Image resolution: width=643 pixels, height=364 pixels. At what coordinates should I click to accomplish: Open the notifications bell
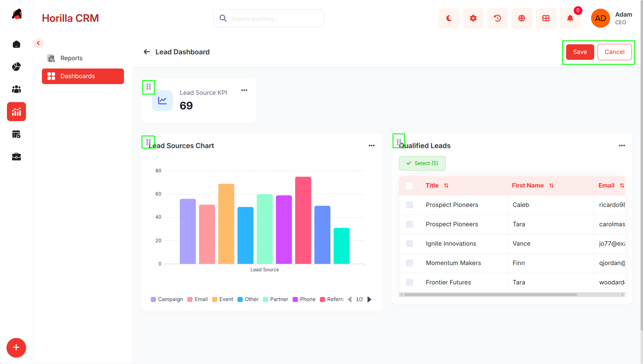pyautogui.click(x=570, y=18)
